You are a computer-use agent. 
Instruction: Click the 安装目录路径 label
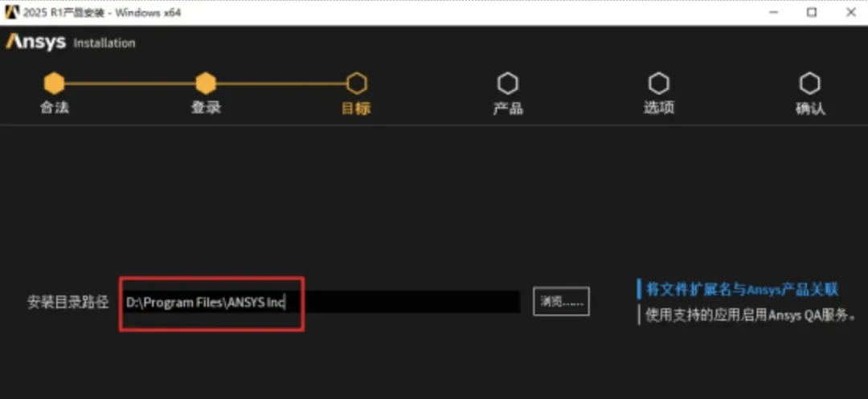[68, 303]
